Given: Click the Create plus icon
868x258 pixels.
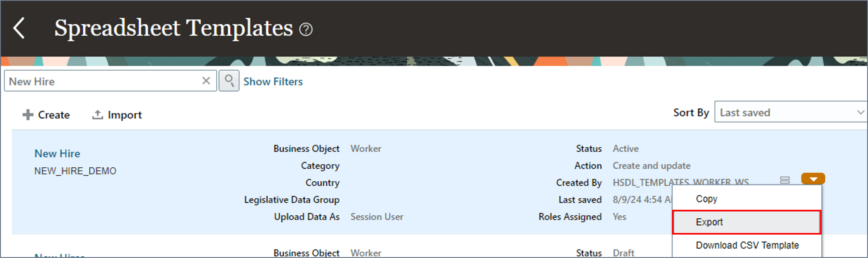Looking at the screenshot, I should click(28, 115).
